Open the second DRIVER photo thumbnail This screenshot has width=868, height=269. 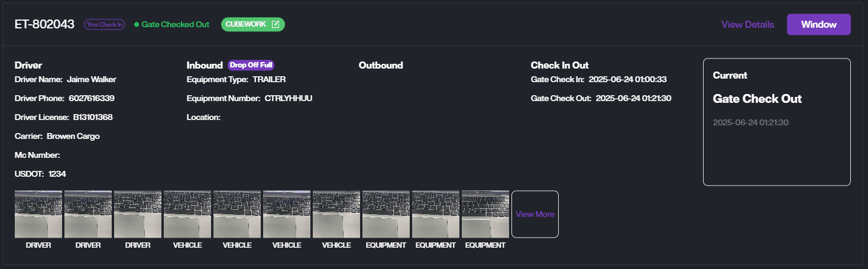click(88, 214)
